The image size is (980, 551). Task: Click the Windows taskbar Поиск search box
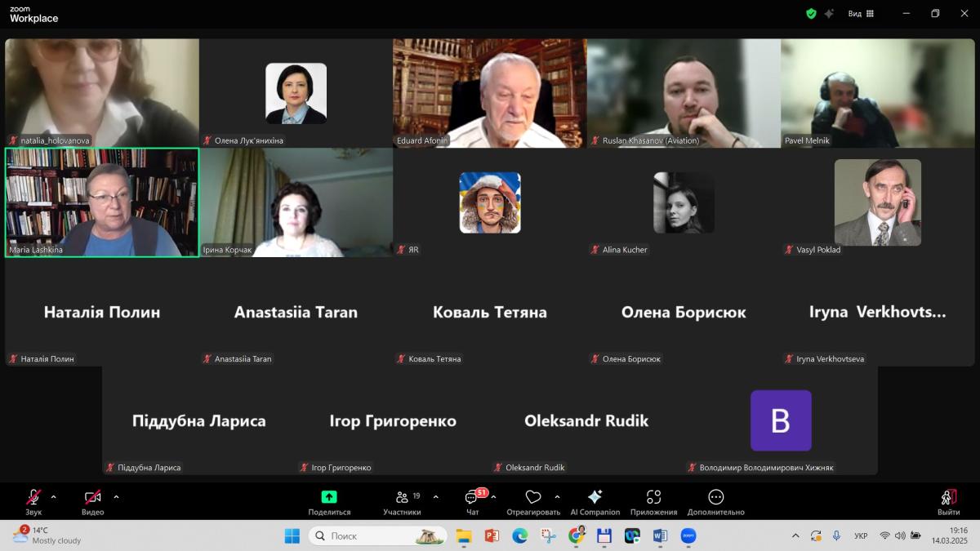378,536
